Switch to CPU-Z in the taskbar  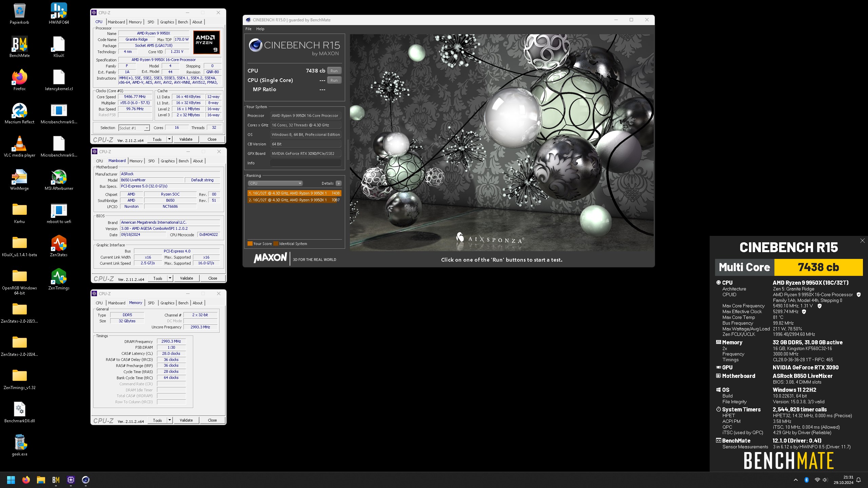click(x=71, y=480)
